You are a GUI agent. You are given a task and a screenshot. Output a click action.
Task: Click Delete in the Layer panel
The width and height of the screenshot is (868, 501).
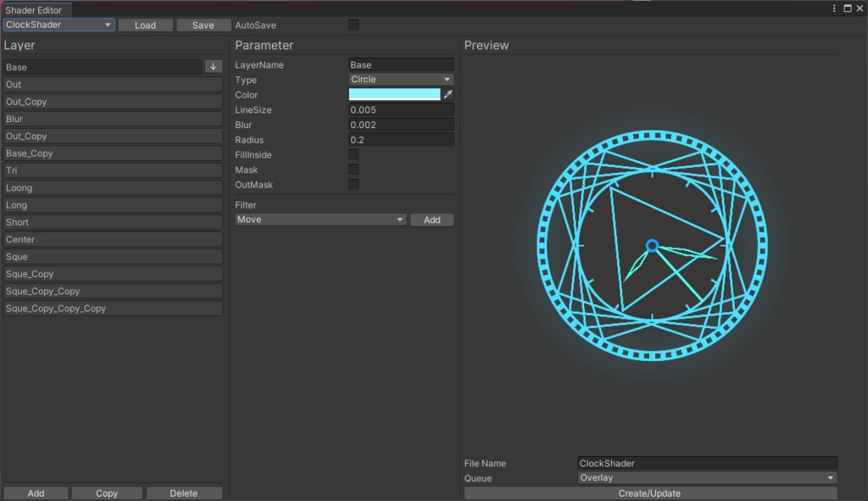point(184,493)
